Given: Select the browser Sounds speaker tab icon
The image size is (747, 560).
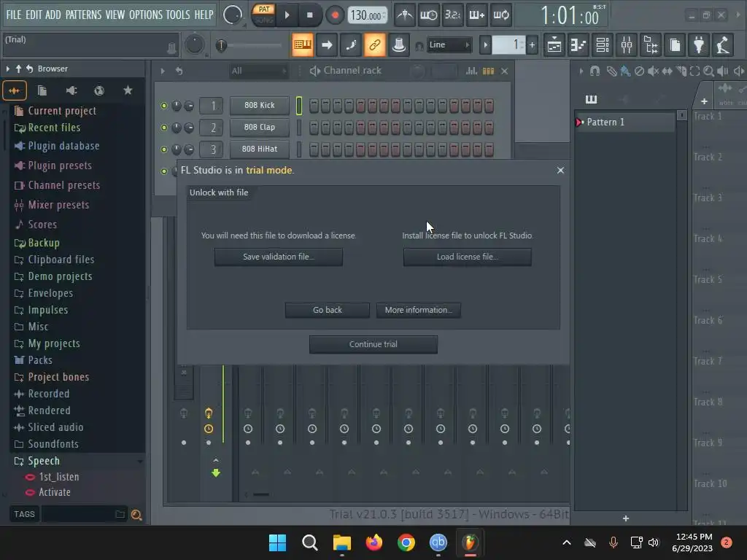Looking at the screenshot, I should pyautogui.click(x=71, y=90).
